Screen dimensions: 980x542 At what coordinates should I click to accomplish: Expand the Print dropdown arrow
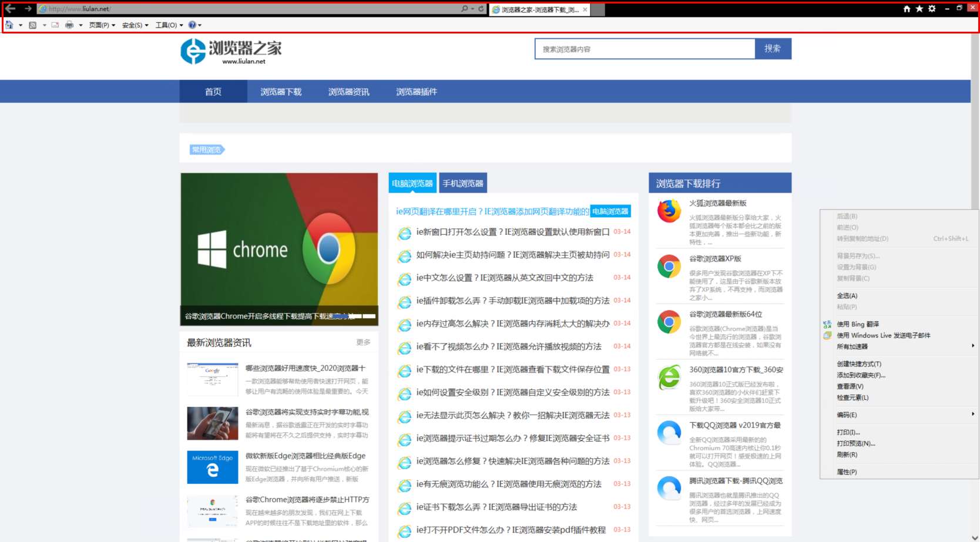tap(80, 25)
